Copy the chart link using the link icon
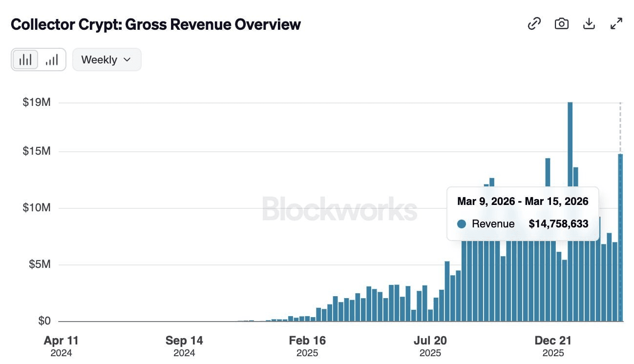The height and width of the screenshot is (364, 634). 534,23
